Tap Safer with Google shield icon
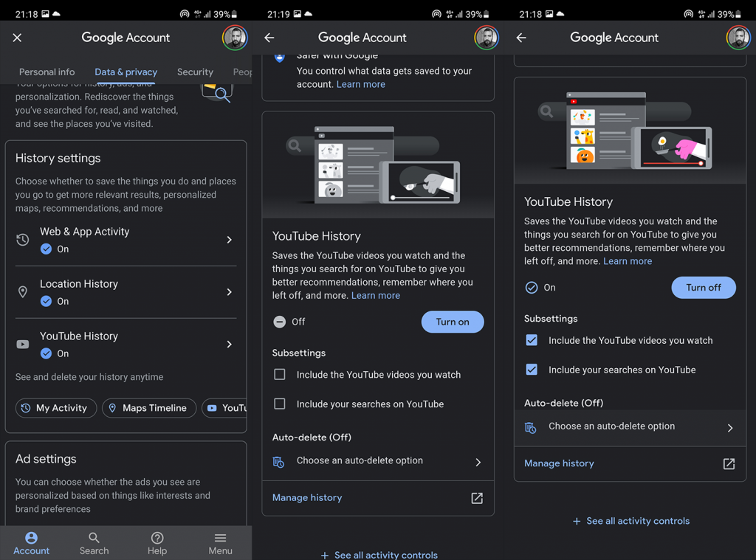The height and width of the screenshot is (560, 756). coord(279,58)
